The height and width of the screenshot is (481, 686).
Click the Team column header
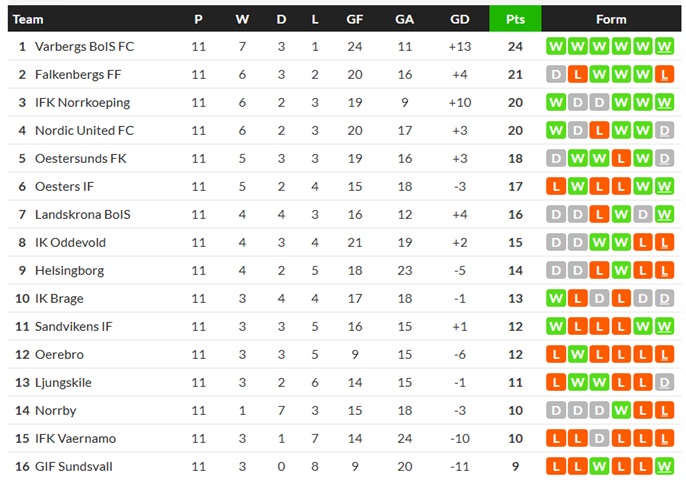tap(28, 19)
